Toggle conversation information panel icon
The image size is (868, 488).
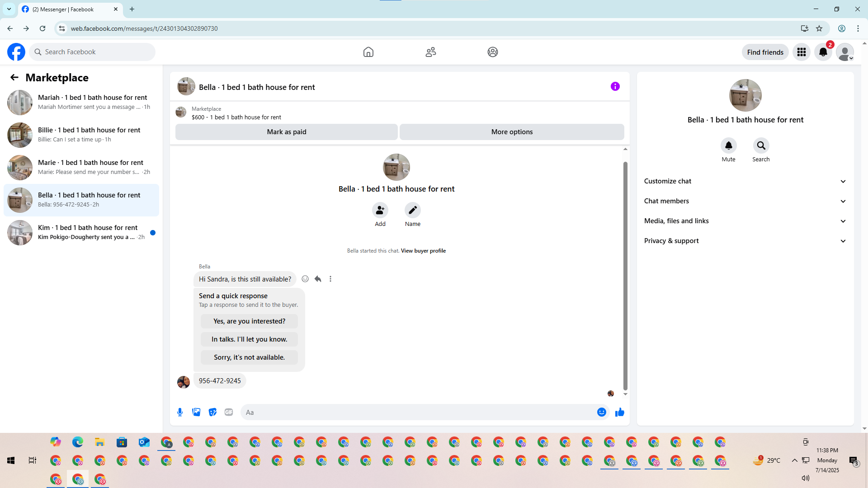click(615, 86)
